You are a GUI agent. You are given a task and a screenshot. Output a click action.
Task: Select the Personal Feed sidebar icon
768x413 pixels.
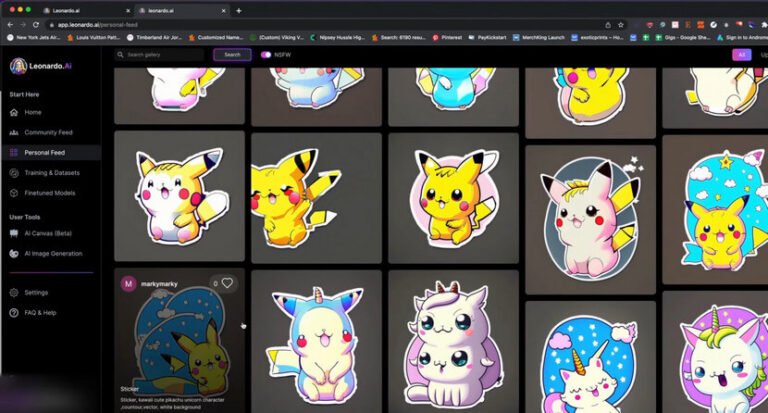click(x=14, y=152)
